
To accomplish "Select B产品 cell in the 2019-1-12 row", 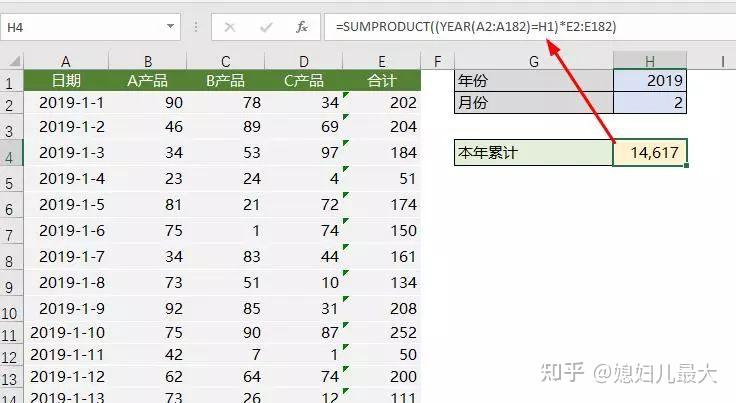I will pos(226,376).
